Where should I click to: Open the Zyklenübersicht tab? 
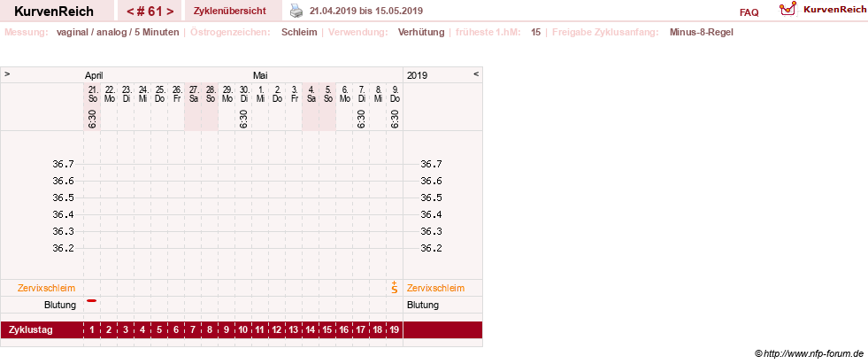[230, 12]
